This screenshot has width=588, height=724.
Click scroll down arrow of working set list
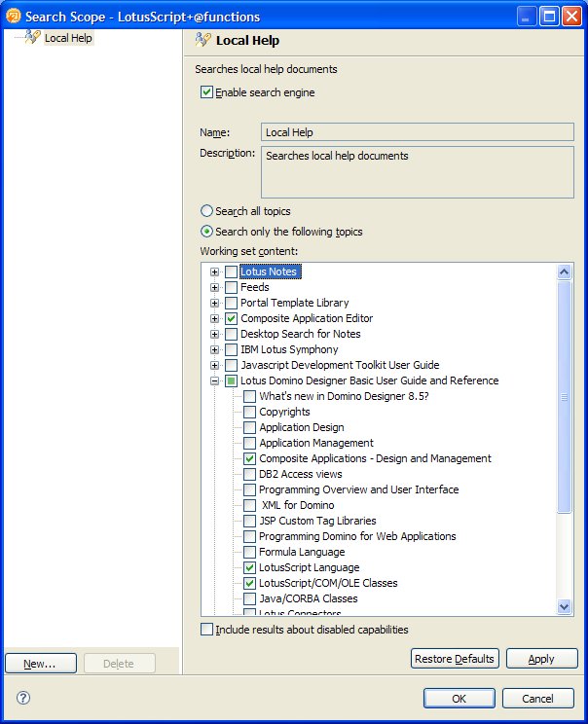564,606
